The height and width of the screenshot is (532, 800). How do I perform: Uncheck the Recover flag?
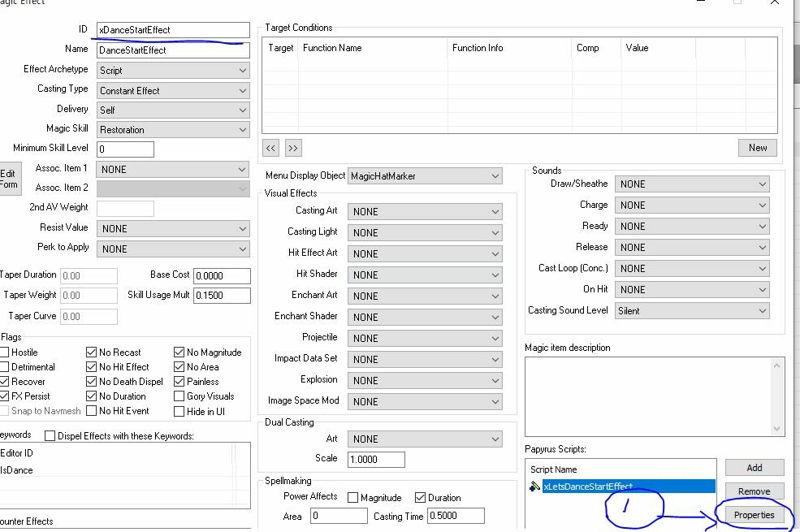point(5,382)
